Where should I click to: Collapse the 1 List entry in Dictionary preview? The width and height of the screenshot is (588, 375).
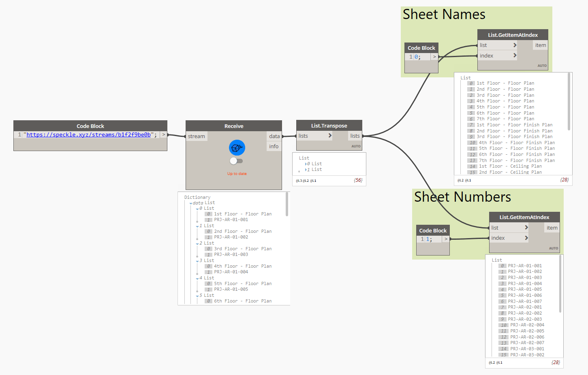tap(198, 226)
